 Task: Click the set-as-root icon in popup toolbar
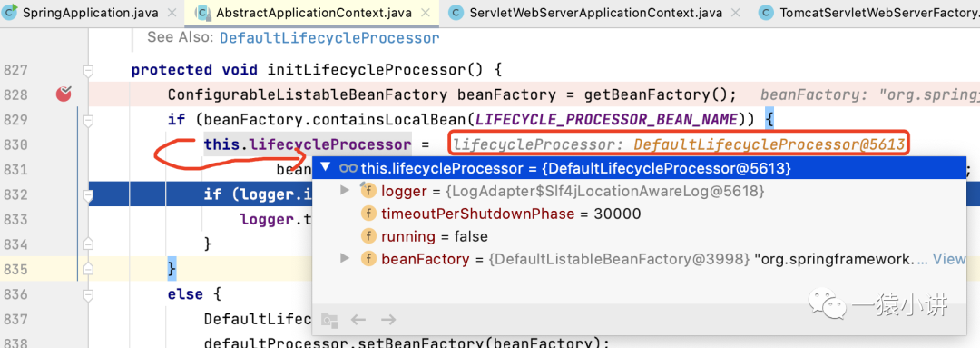(x=329, y=320)
